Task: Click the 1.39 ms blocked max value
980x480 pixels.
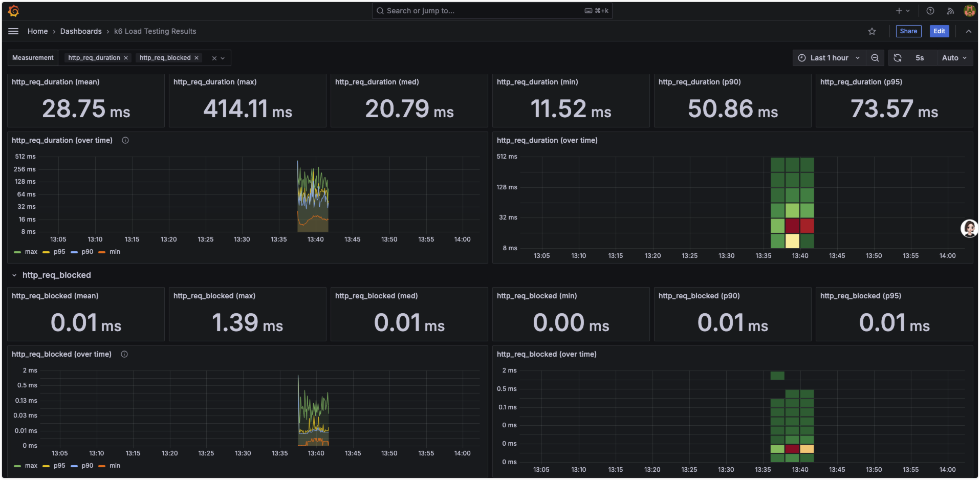Action: click(x=247, y=323)
